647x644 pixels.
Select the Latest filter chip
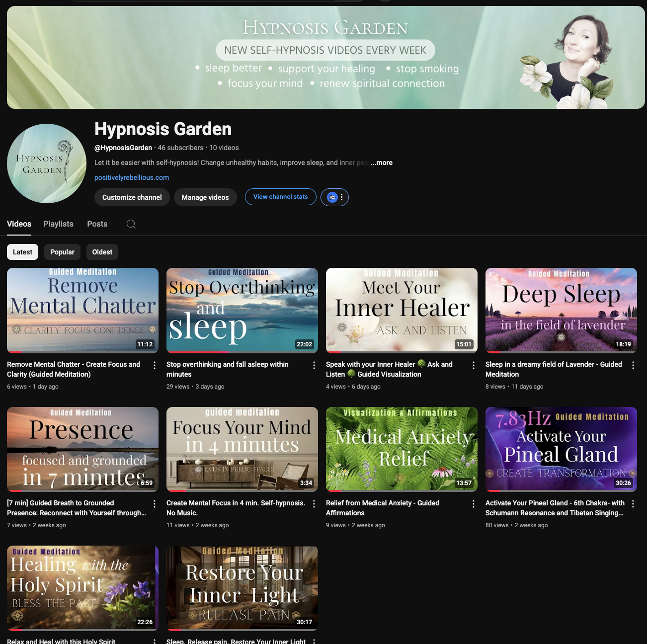coord(22,252)
